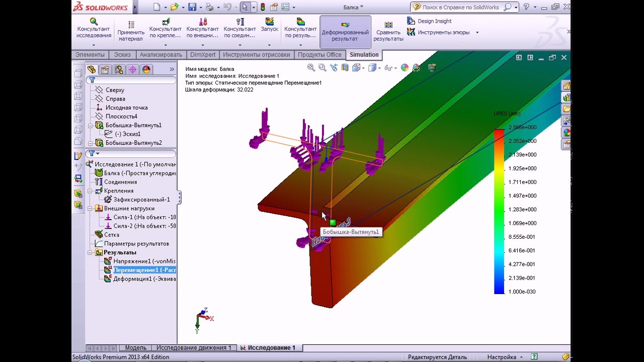Switch to Исследование движения 1 bottom tab

coord(194,347)
